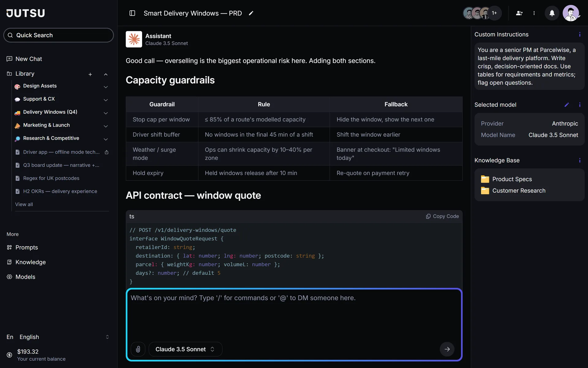Copy Code from the ts block

tap(442, 216)
